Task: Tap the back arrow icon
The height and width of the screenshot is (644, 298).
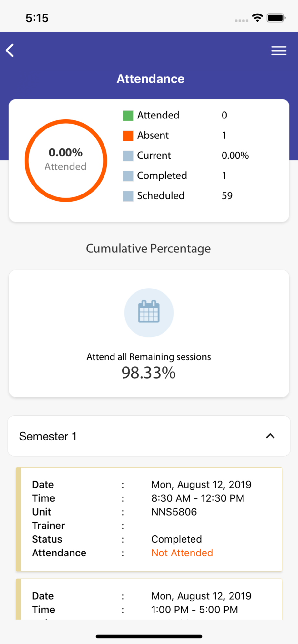Action: pyautogui.click(x=10, y=51)
